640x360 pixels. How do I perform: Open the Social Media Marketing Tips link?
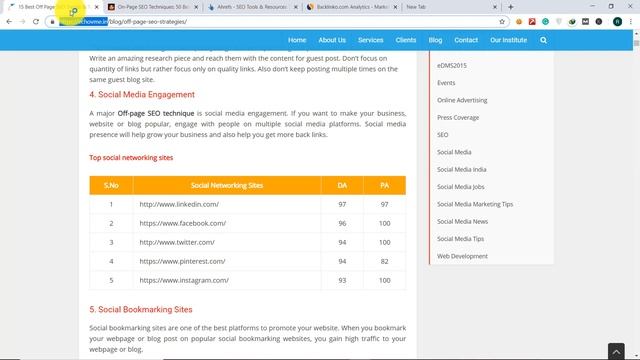point(475,204)
